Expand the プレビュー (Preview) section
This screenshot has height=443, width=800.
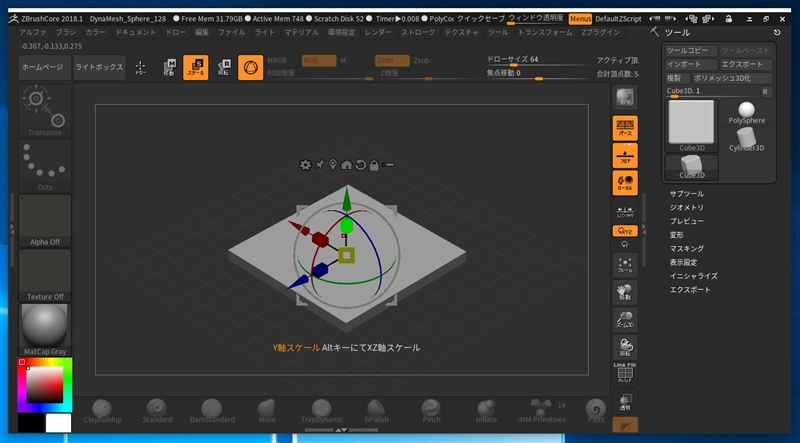[x=687, y=222]
